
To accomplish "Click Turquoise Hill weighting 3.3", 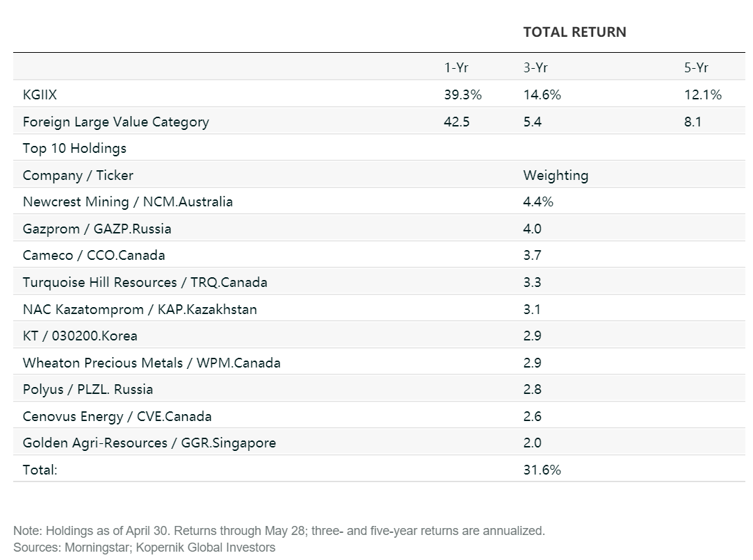I will coord(532,282).
